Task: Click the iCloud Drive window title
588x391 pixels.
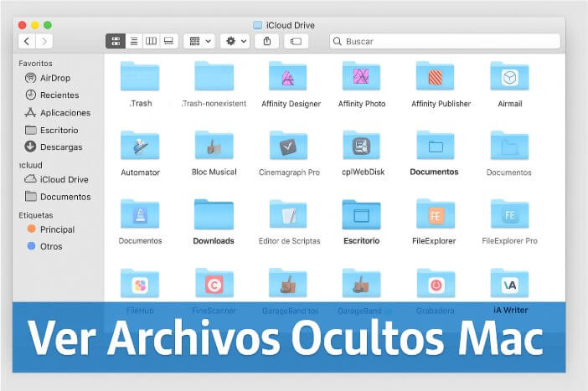Action: point(291,25)
